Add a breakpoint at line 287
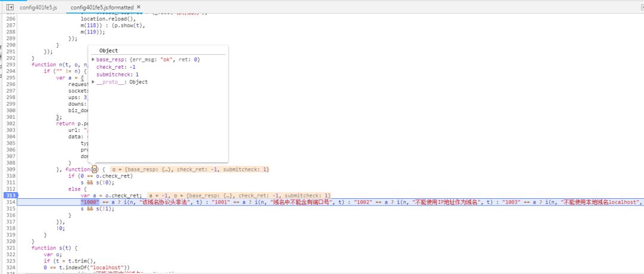Image resolution: width=644 pixels, height=274 pixels. [10, 25]
